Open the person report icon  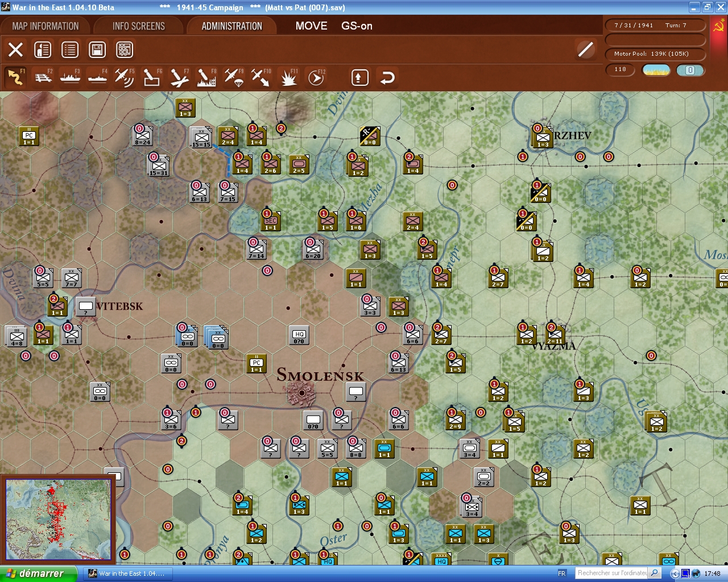[43, 49]
